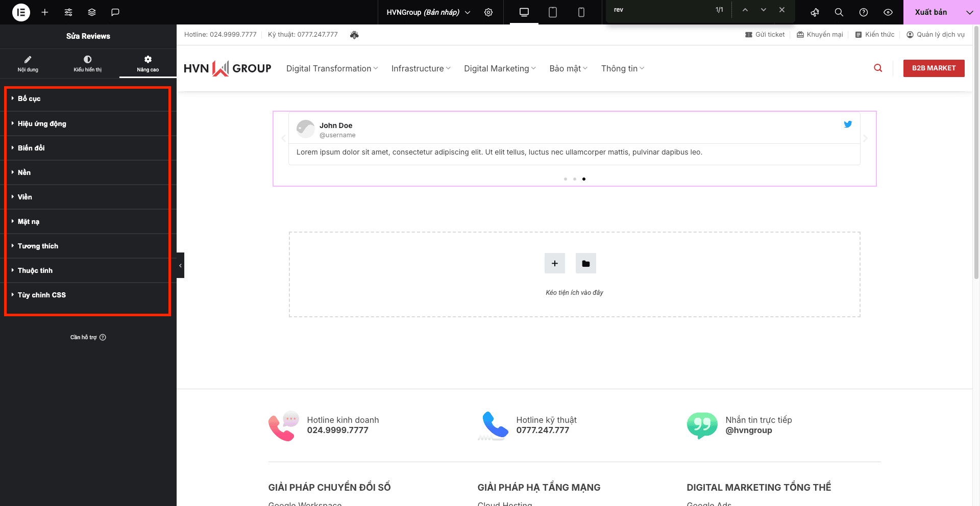Open site settings sliders icon

click(68, 12)
